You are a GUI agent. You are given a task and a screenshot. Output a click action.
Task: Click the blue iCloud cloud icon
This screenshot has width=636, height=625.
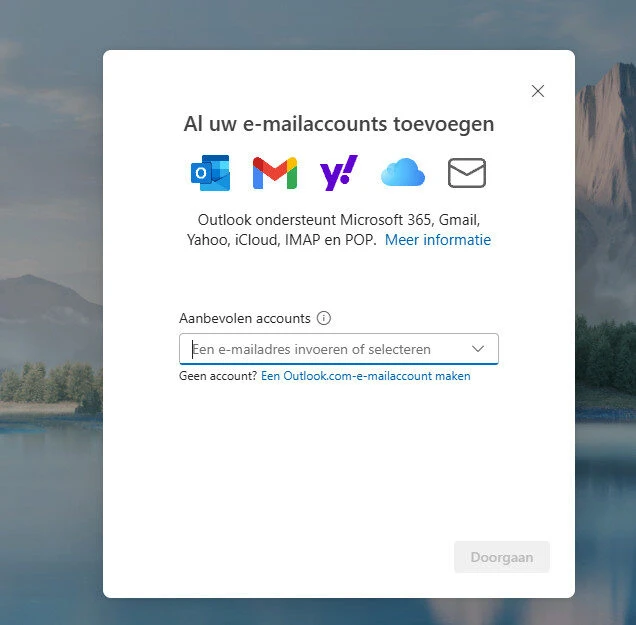pyautogui.click(x=402, y=174)
